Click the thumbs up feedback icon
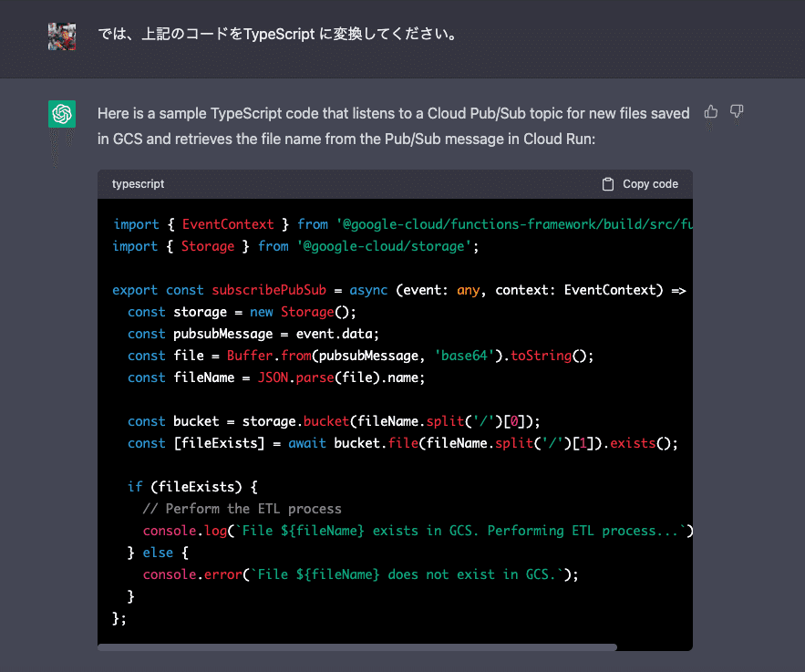The image size is (805, 672). coord(711,112)
